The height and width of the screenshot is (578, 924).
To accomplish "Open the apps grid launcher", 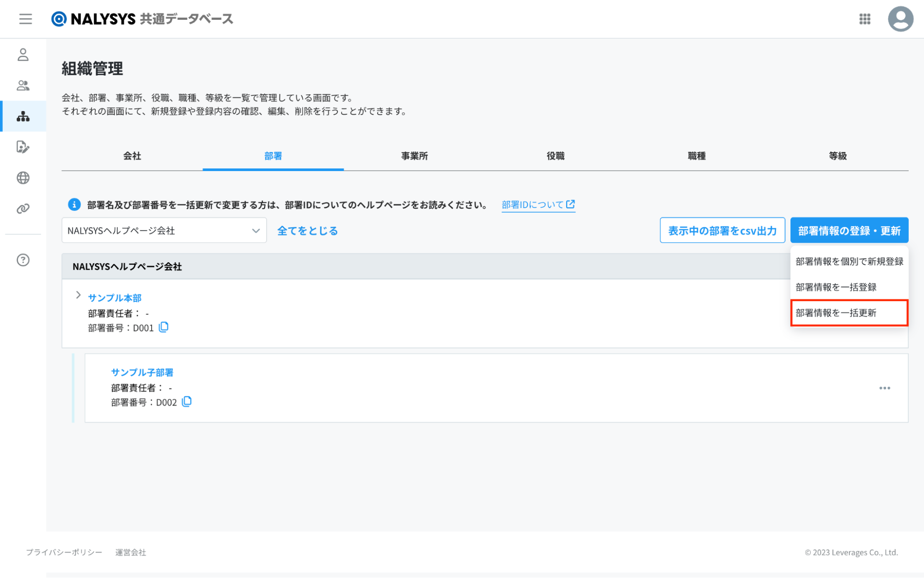I will [864, 19].
